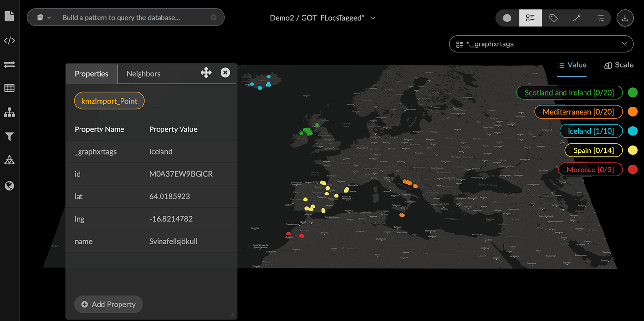Switch to the Neighbors tab
This screenshot has width=644, height=321.
click(x=143, y=74)
